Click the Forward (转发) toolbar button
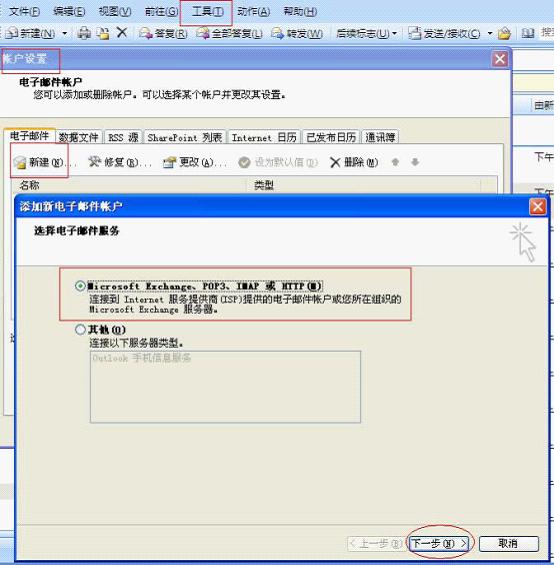This screenshot has height=565, width=554. pos(297,34)
